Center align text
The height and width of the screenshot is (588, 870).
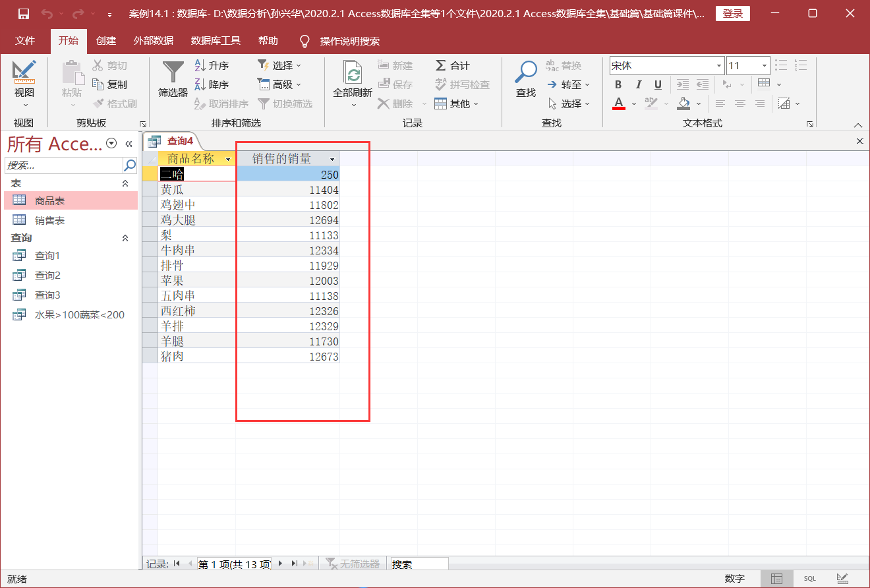pos(740,103)
